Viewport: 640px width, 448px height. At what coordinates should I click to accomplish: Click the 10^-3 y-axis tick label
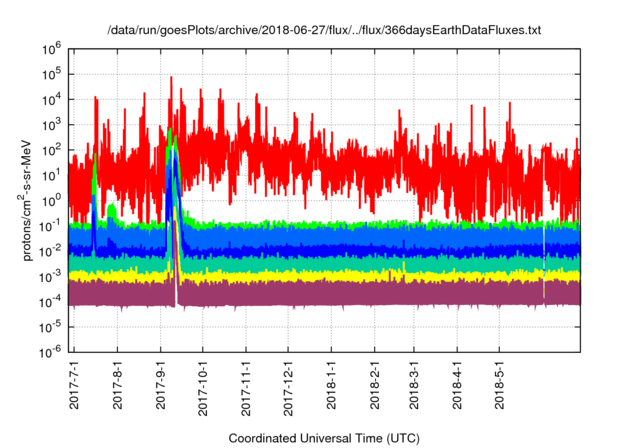50,277
